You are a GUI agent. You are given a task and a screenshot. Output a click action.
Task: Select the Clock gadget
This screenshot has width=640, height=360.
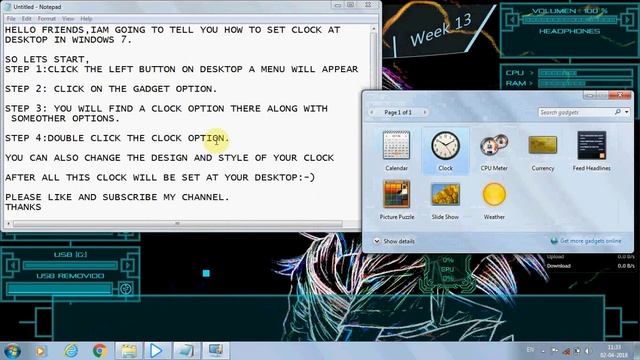point(445,151)
